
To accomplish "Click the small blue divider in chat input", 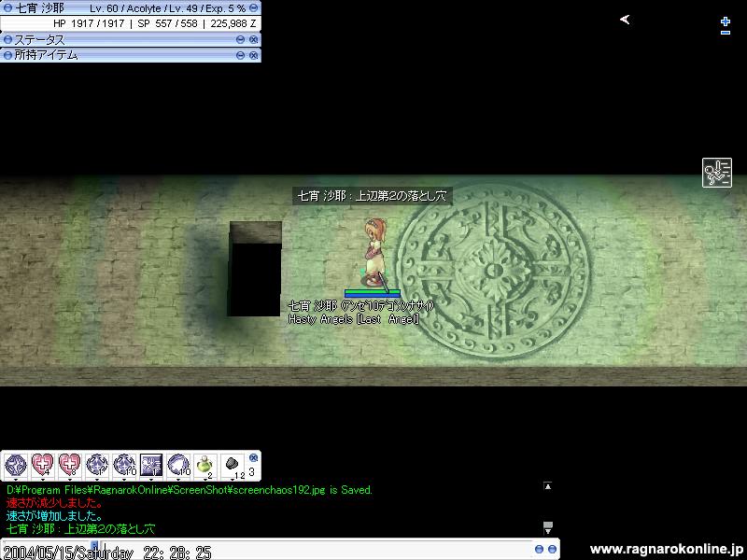I will [94, 545].
